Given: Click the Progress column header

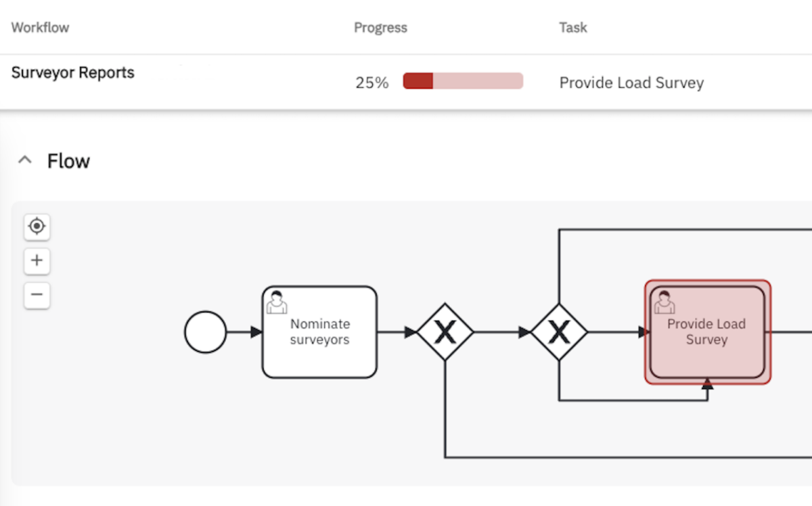Looking at the screenshot, I should [380, 28].
